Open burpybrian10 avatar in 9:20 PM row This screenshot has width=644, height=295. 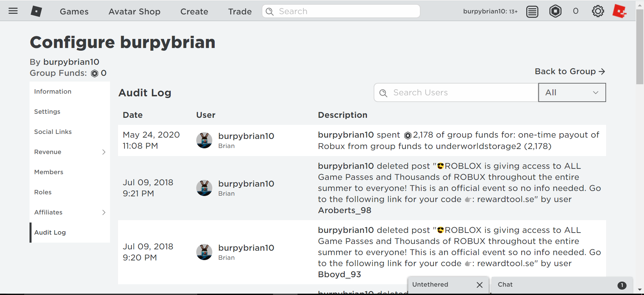pos(204,252)
